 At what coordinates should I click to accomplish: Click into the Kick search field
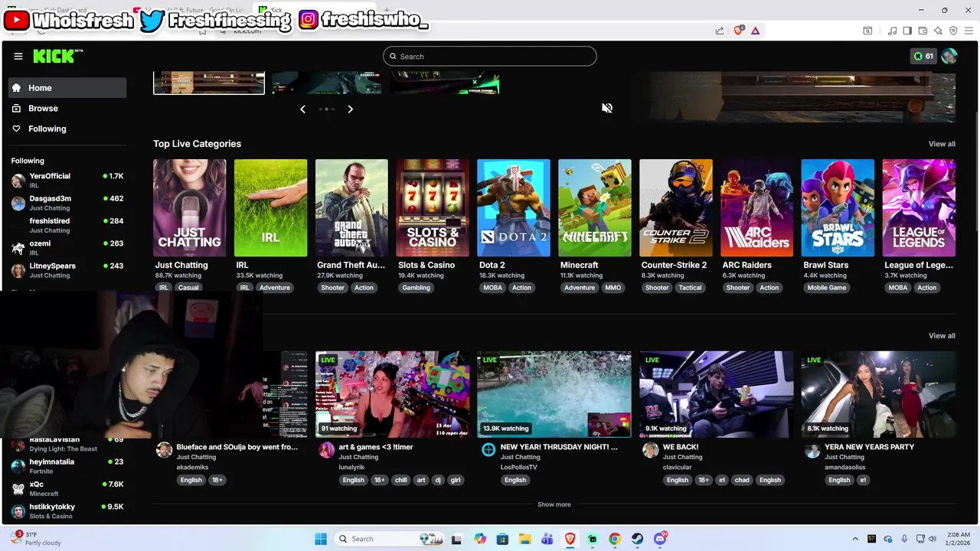click(490, 56)
